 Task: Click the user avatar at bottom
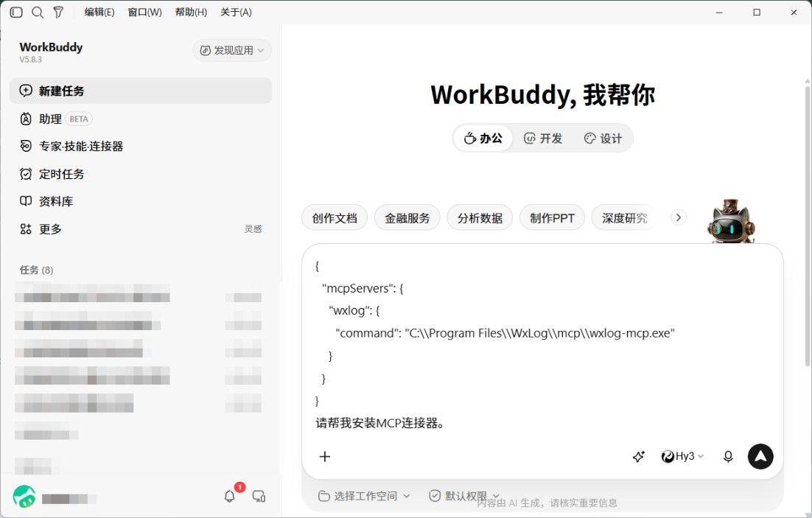[x=24, y=496]
